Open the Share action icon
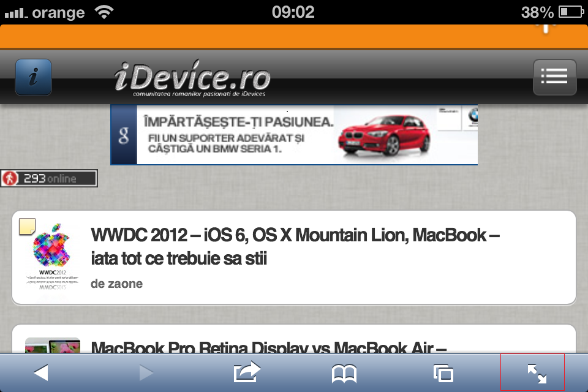Screen dimensions: 588x392 (247, 372)
